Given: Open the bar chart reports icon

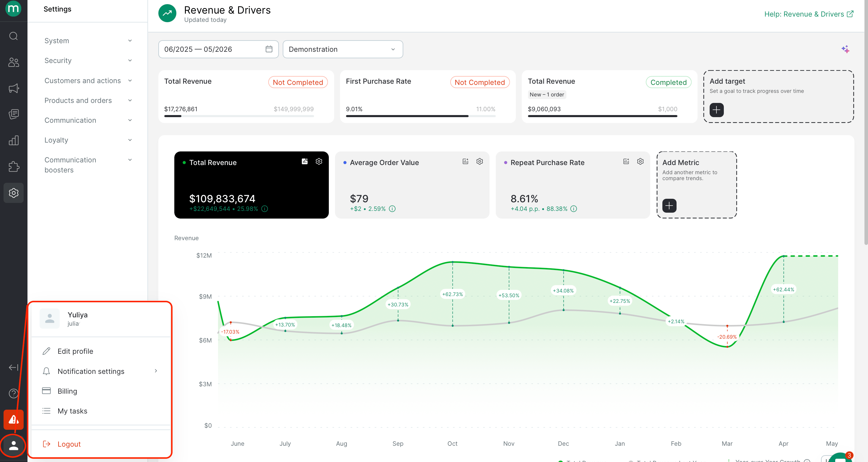Looking at the screenshot, I should pos(14,140).
